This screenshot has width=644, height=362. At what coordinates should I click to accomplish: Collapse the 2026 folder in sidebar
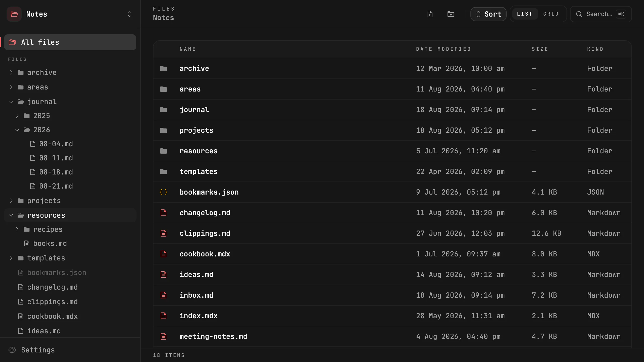[17, 130]
